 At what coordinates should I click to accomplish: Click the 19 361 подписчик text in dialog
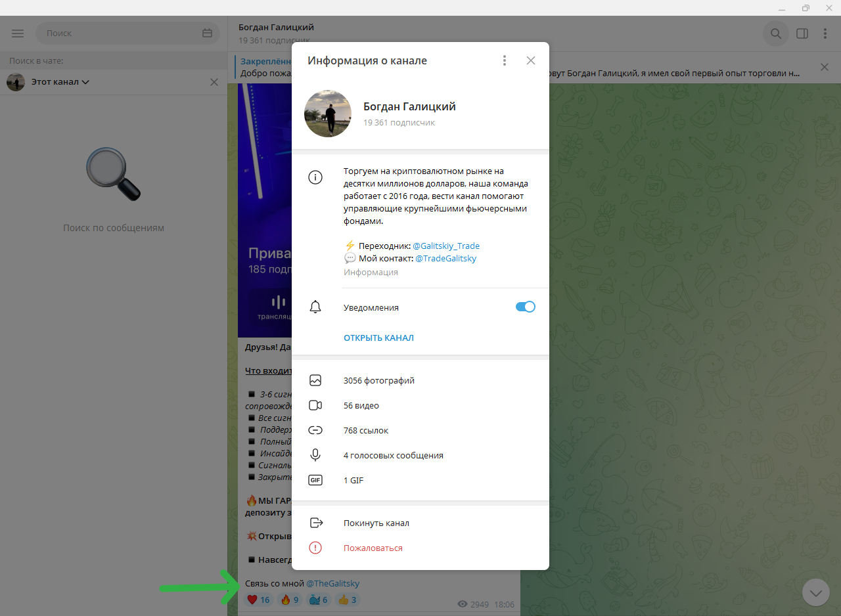click(399, 123)
